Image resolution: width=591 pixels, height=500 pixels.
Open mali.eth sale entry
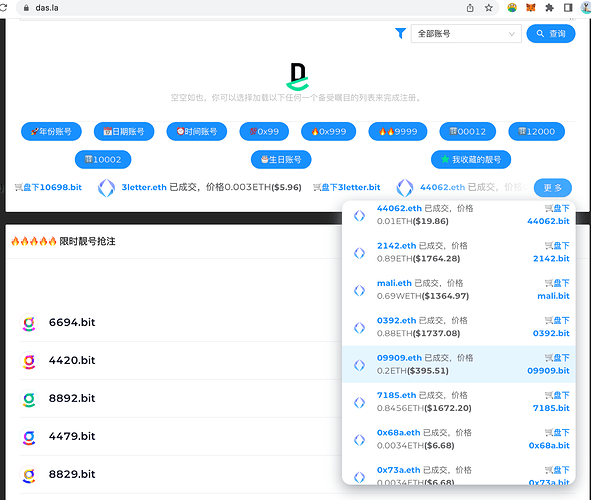394,283
